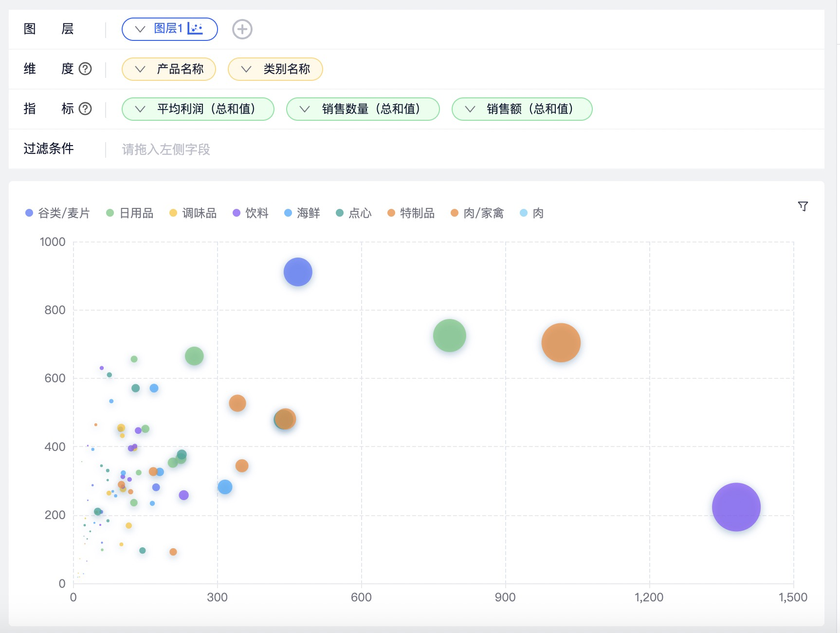Screen dimensions: 840x633
Task: Click the 请拖入左侧字段 filter field
Action: 166,149
